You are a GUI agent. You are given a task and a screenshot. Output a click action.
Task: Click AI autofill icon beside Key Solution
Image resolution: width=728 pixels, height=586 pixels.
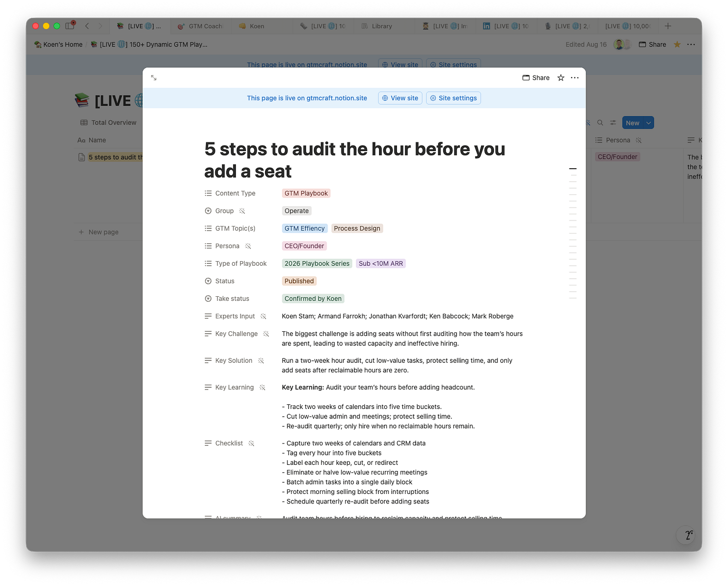tap(260, 360)
